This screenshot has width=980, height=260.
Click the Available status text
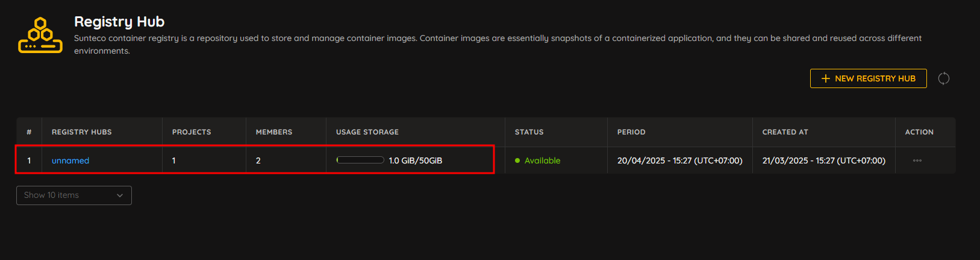click(543, 160)
